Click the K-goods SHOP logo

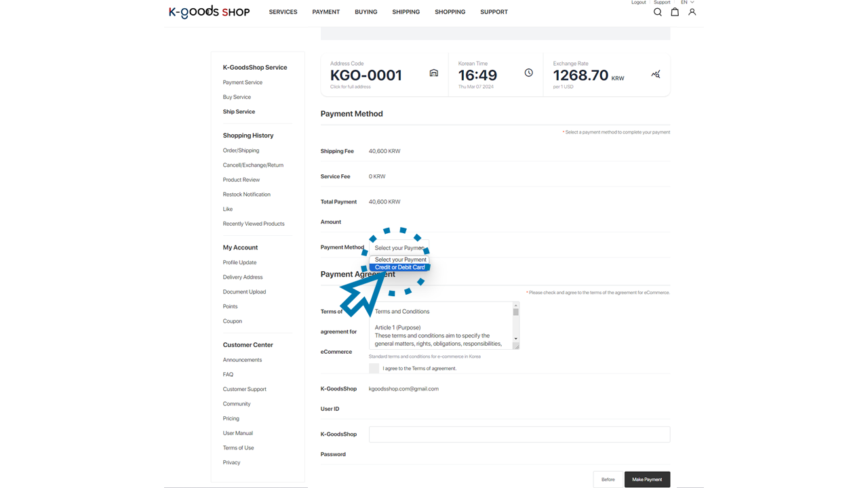coord(209,12)
